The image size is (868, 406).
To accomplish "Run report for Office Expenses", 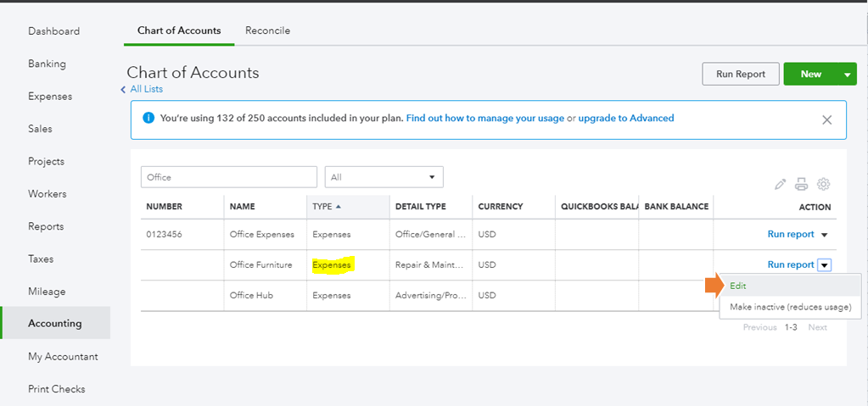I will click(x=791, y=235).
